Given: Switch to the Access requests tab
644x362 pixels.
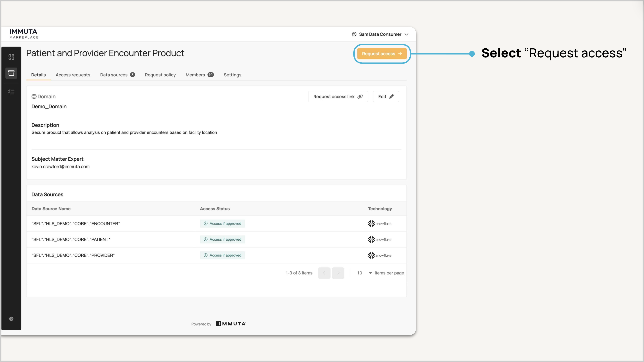Looking at the screenshot, I should 73,75.
